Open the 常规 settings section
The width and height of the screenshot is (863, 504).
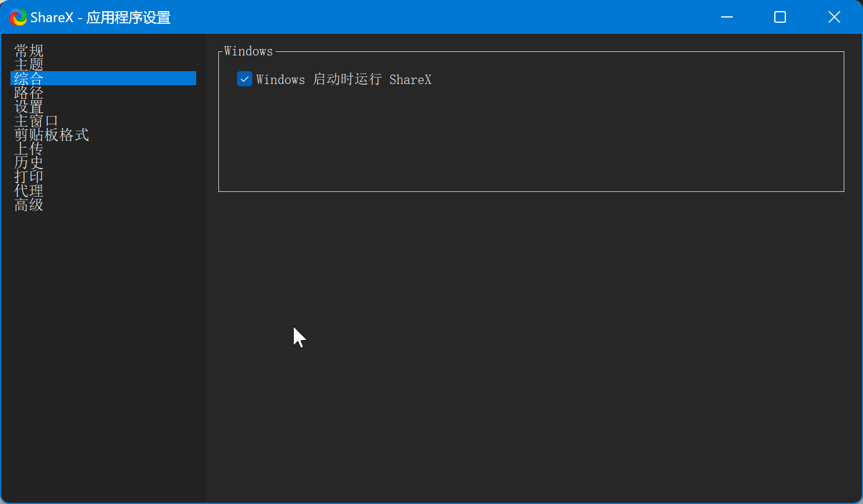pos(29,51)
